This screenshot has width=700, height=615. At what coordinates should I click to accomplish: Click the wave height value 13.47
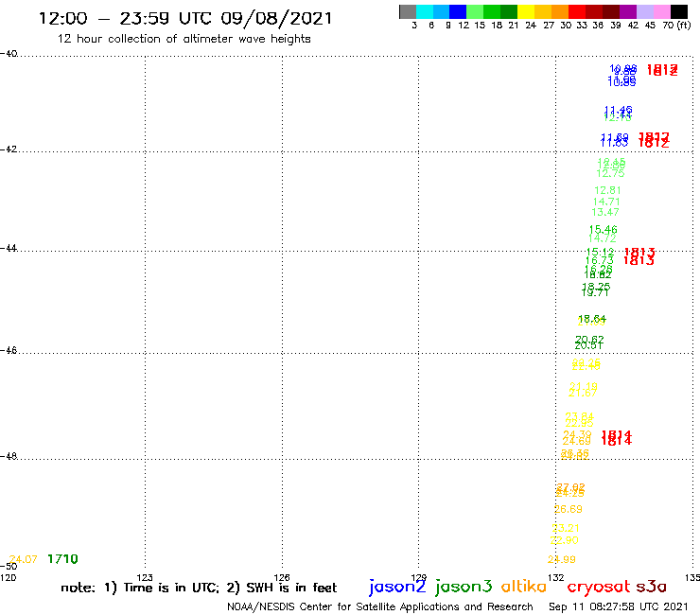click(x=605, y=212)
